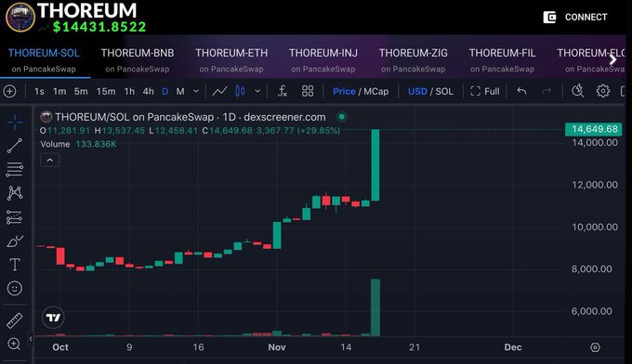
Task: Collapse the left drawing toolbar
Action: click(x=31, y=339)
